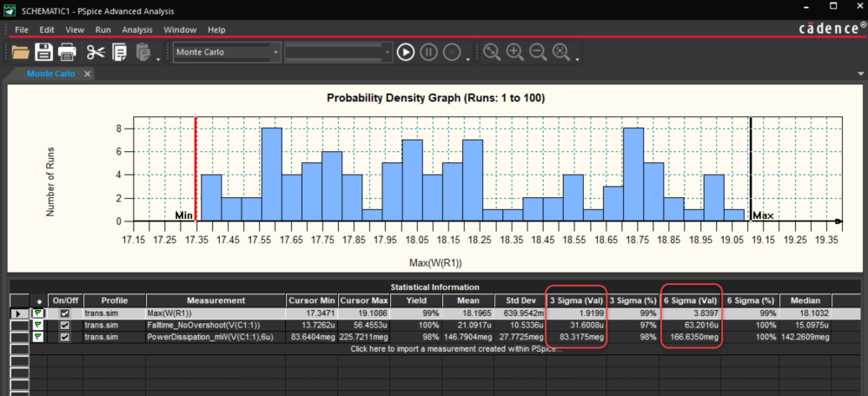This screenshot has height=396, width=868.
Task: Click here to import a measurement link
Action: (456, 349)
